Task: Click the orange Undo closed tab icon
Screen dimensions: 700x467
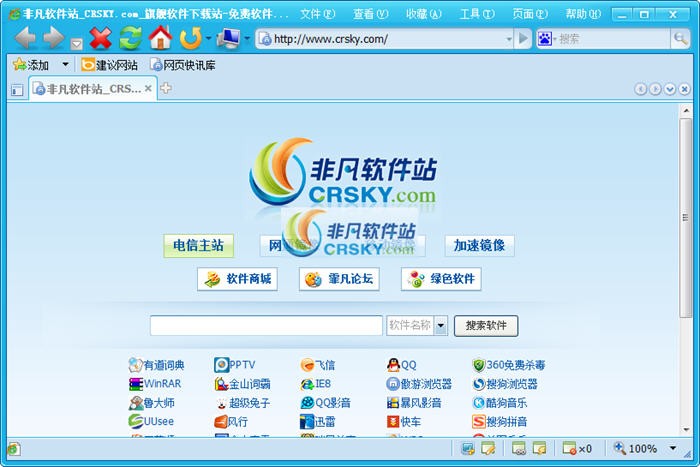Action: click(191, 38)
